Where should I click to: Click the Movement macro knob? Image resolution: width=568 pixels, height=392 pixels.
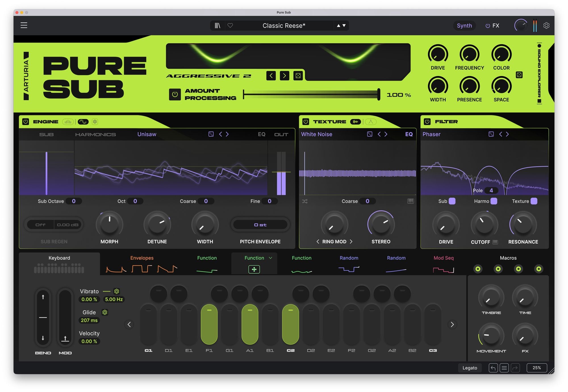click(491, 336)
